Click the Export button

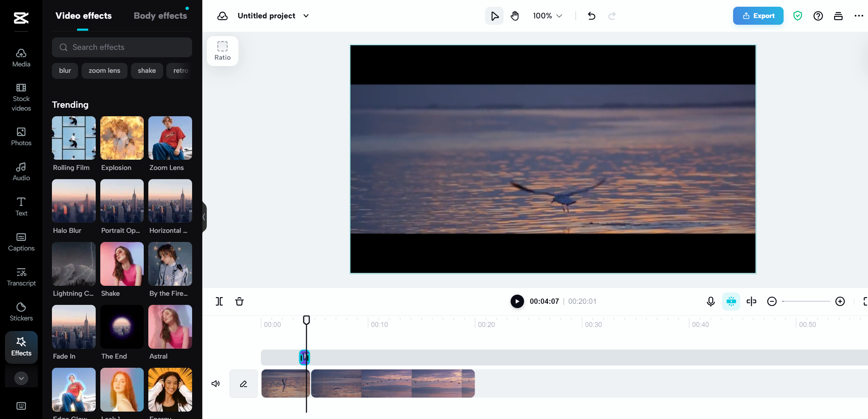[758, 16]
